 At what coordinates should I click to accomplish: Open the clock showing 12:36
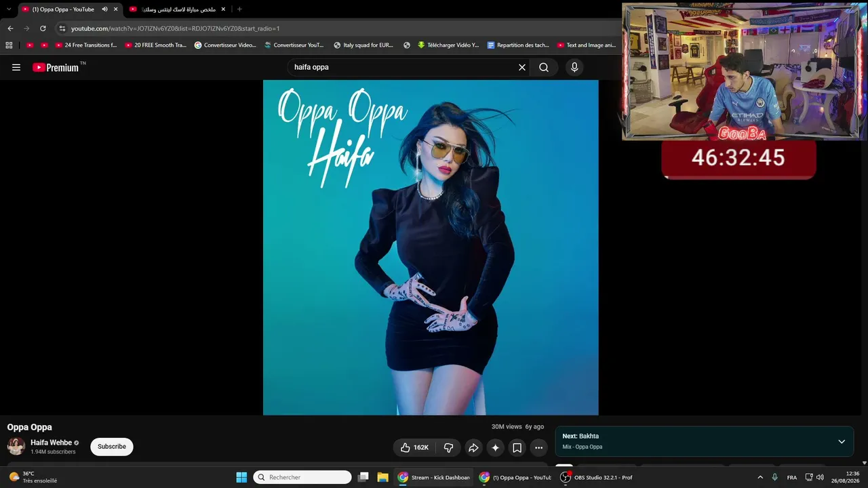pyautogui.click(x=845, y=477)
